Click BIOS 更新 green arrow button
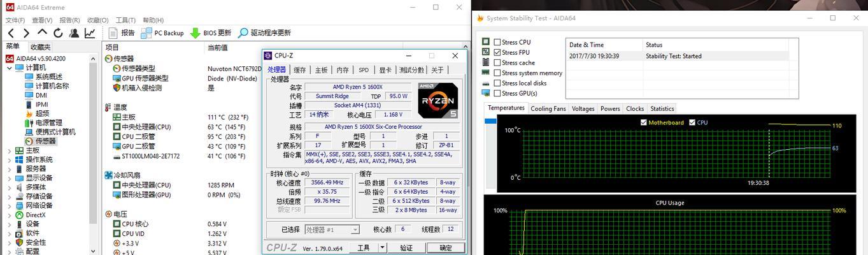 210,33
